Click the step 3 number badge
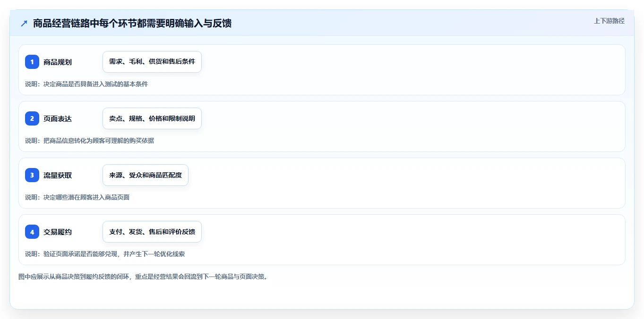The image size is (644, 319). click(x=32, y=175)
